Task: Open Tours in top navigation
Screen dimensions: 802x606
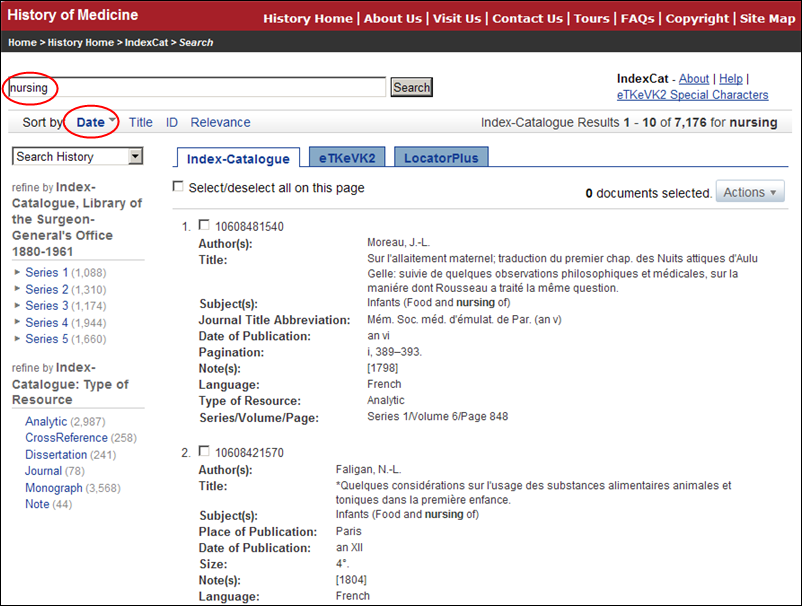Action: (591, 18)
